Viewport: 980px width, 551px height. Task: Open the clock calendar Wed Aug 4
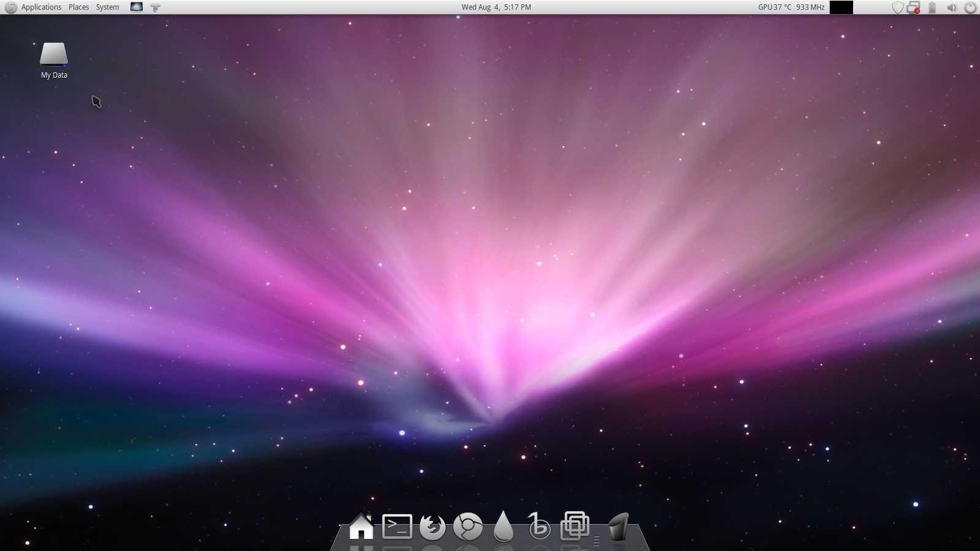496,7
